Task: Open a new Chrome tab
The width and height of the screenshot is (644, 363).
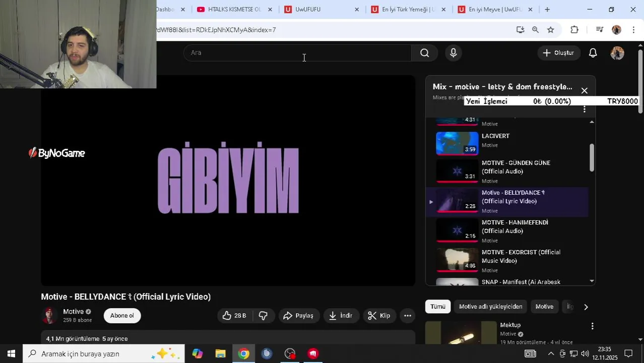Action: click(547, 10)
